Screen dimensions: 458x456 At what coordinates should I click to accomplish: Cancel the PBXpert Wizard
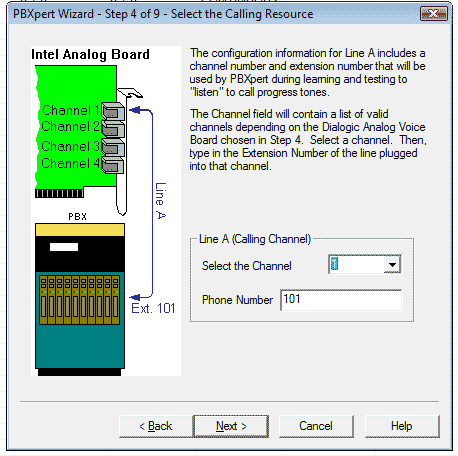click(316, 426)
